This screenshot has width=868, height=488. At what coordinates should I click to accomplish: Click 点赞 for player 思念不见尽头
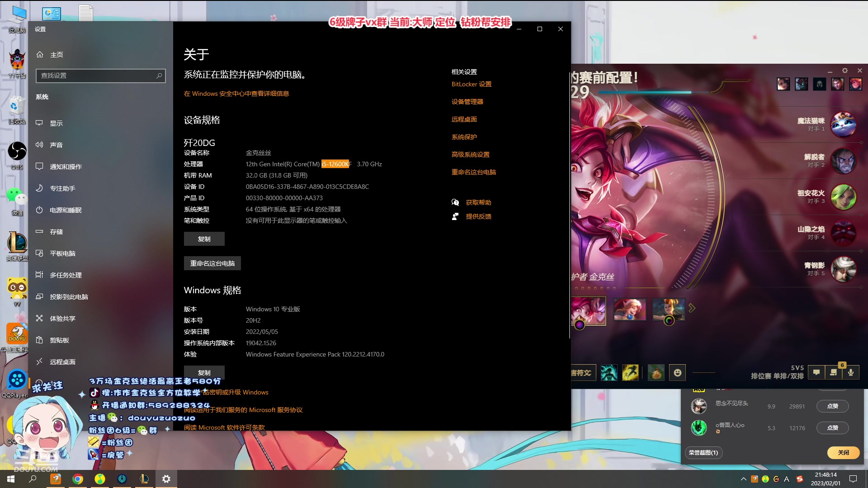tap(832, 406)
